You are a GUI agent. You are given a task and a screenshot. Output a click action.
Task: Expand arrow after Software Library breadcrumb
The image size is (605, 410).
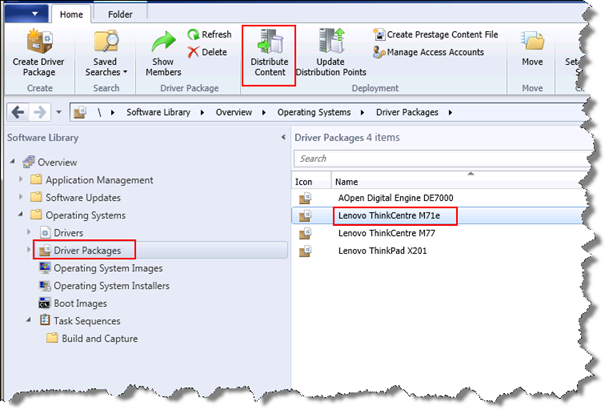point(202,113)
